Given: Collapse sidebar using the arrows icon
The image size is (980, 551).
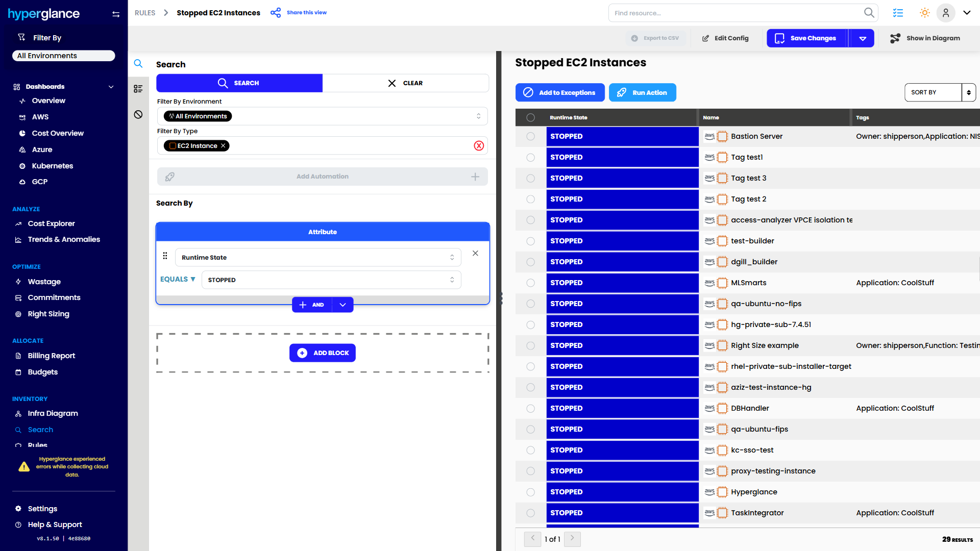Looking at the screenshot, I should (x=116, y=14).
